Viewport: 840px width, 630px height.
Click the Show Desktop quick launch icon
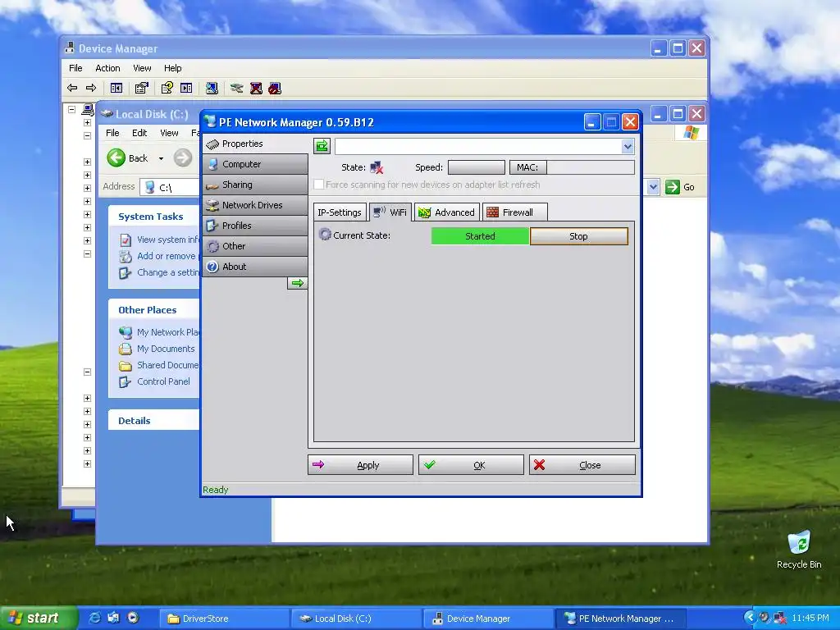[x=113, y=618]
